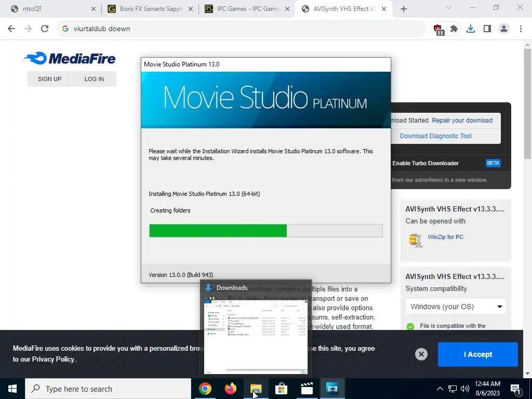
Task: Click the SIGN UP button
Action: (49, 79)
